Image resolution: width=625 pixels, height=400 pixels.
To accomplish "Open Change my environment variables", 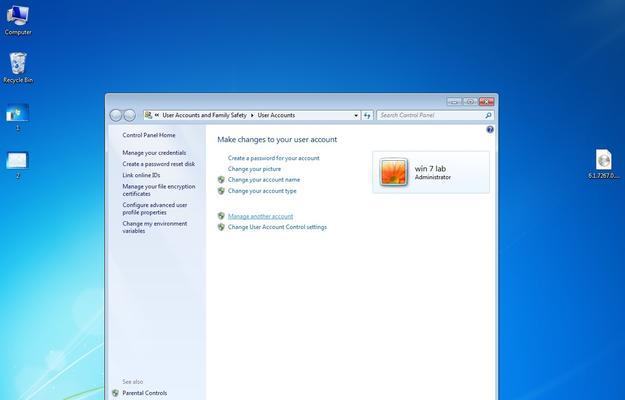I will [x=155, y=227].
